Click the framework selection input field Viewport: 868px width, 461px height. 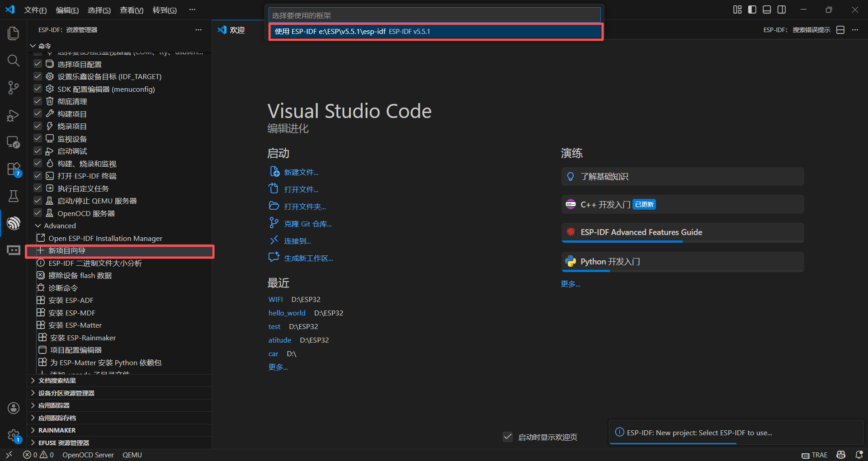click(435, 15)
